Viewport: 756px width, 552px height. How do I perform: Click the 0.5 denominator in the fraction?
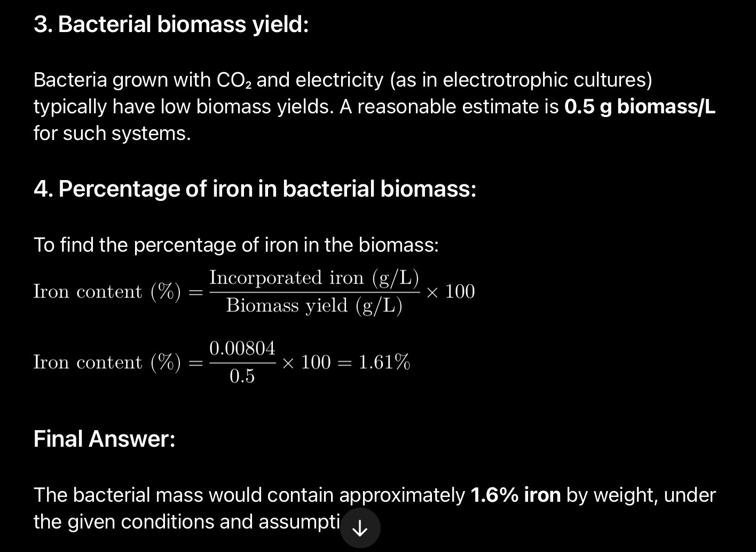pyautogui.click(x=242, y=377)
